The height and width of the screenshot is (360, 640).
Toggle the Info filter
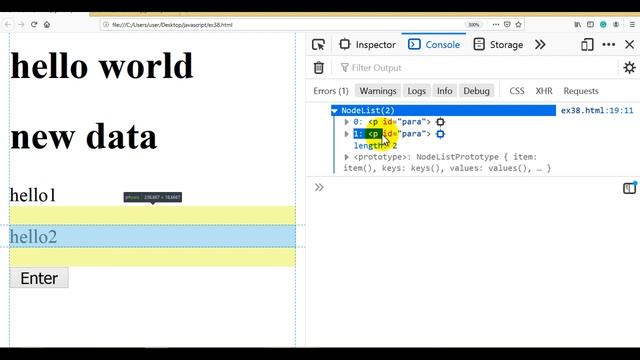point(444,91)
